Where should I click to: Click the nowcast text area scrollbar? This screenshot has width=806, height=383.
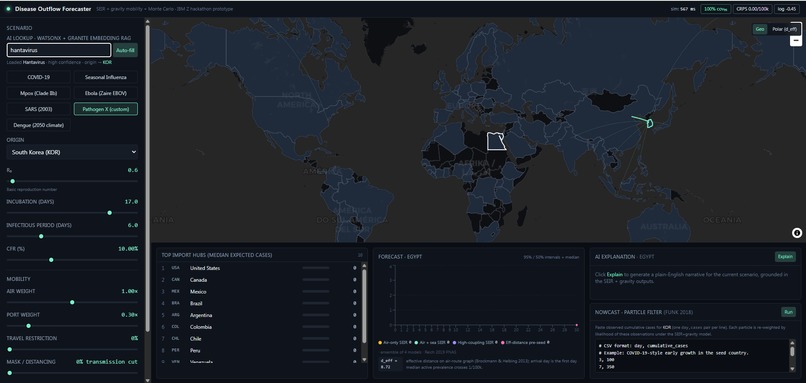792,351
